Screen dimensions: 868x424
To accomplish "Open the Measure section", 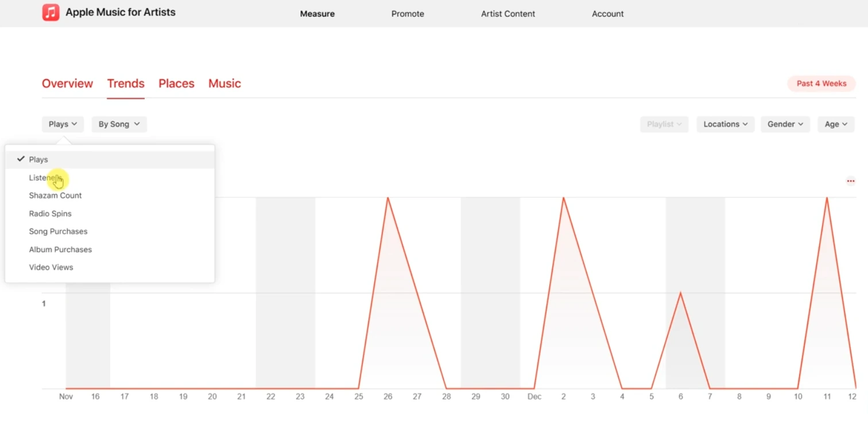I will [317, 14].
